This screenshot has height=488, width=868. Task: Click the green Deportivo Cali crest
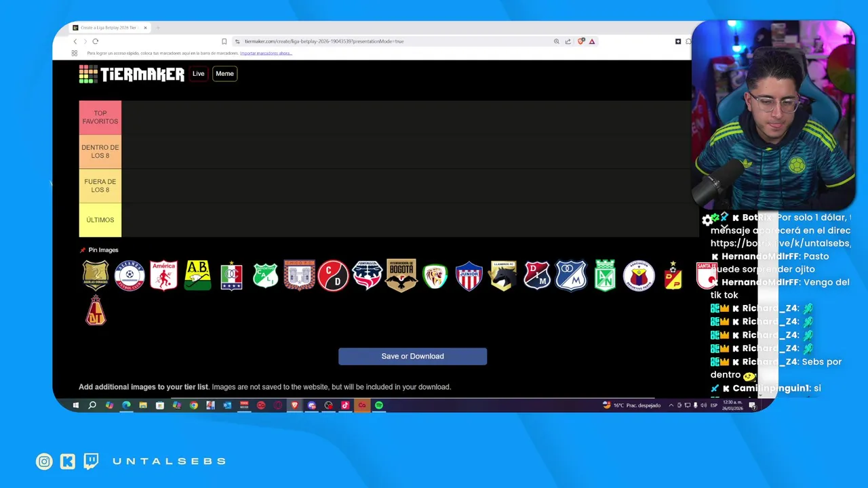[x=265, y=276]
